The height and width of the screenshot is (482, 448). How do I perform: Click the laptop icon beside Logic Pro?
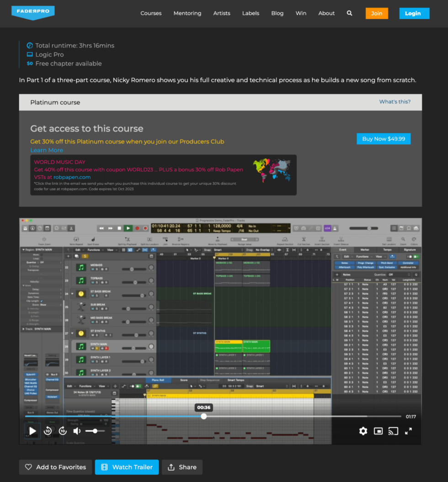coord(30,54)
